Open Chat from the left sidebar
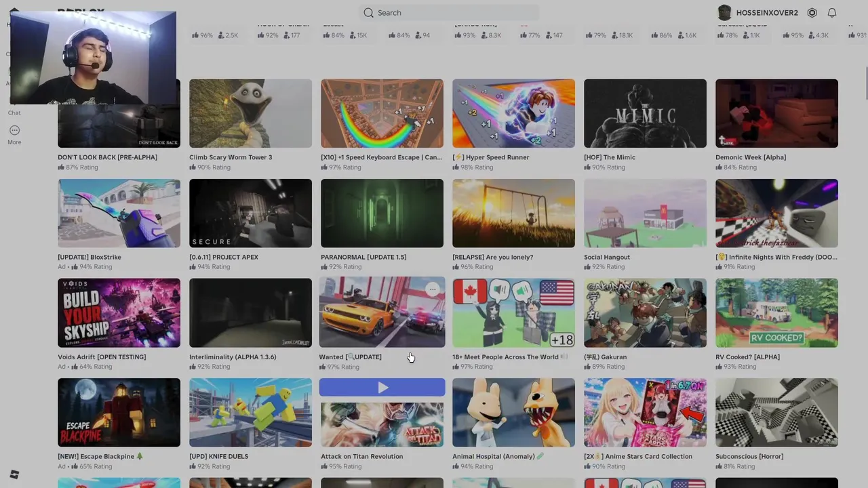The width and height of the screenshot is (868, 488). (14, 113)
